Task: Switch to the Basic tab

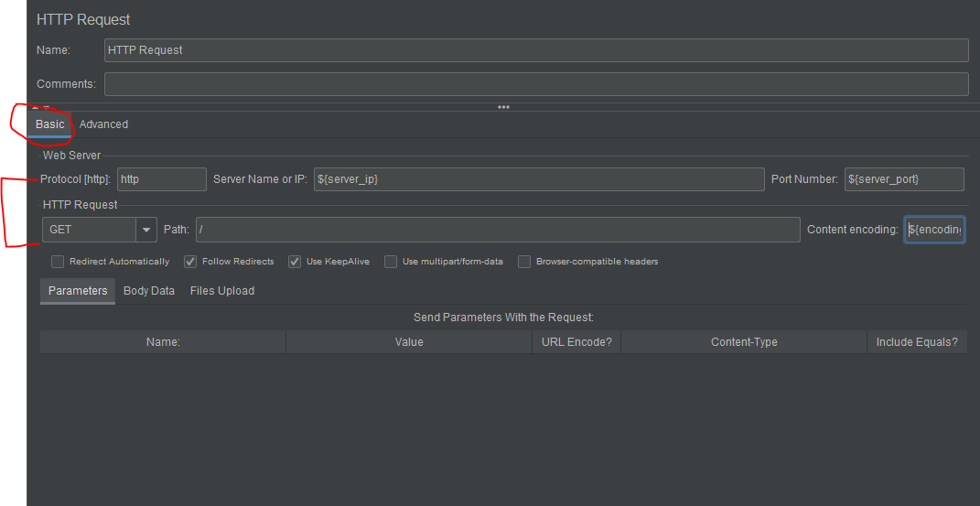Action: pos(49,124)
